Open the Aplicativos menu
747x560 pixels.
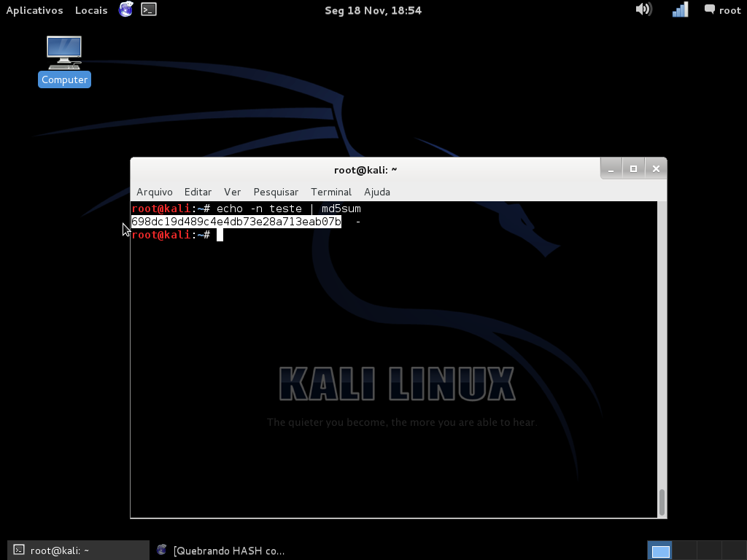tap(34, 10)
